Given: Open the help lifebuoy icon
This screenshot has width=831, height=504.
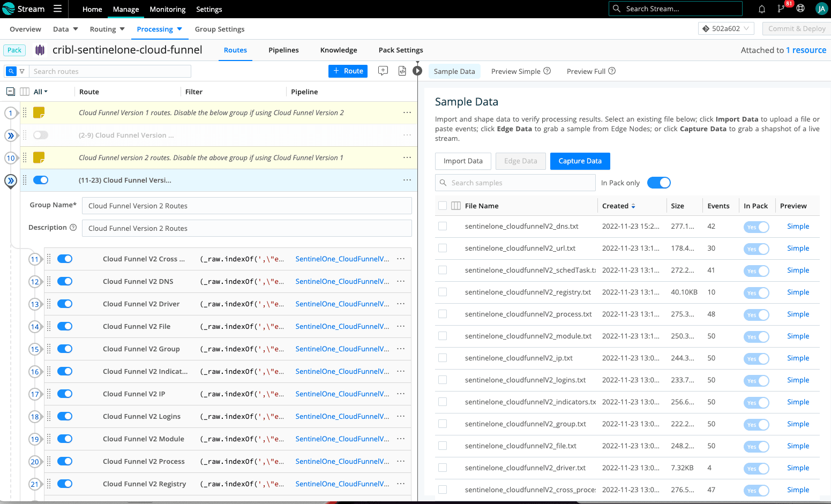Looking at the screenshot, I should tap(800, 9).
